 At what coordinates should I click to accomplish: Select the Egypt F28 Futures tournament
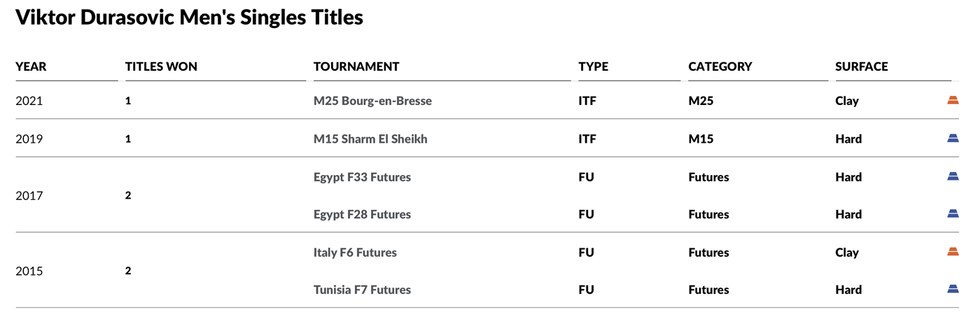tap(362, 214)
